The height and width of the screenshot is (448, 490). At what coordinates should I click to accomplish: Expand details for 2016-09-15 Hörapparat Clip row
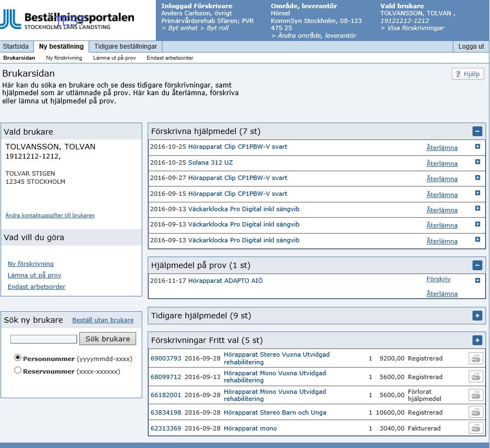(x=477, y=193)
